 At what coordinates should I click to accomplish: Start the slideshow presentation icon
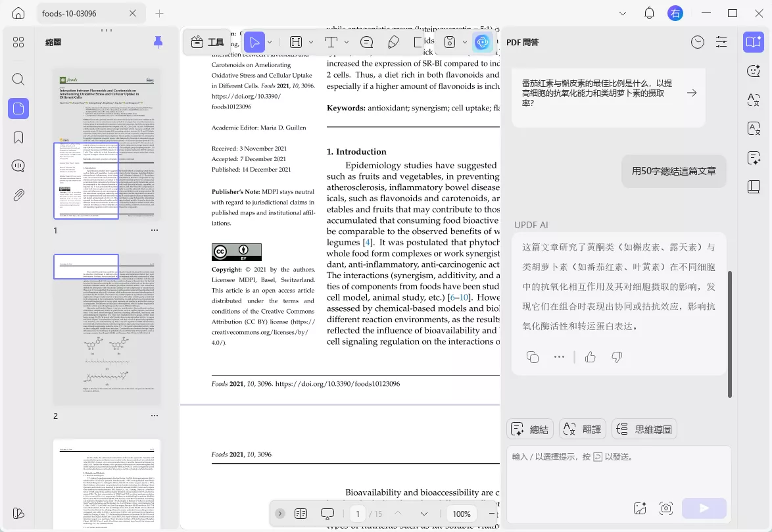point(327,514)
